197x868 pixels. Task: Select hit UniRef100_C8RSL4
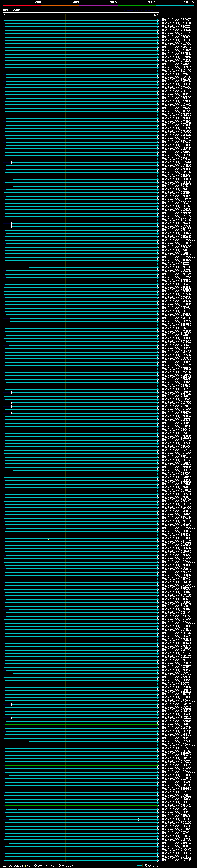coord(176,494)
